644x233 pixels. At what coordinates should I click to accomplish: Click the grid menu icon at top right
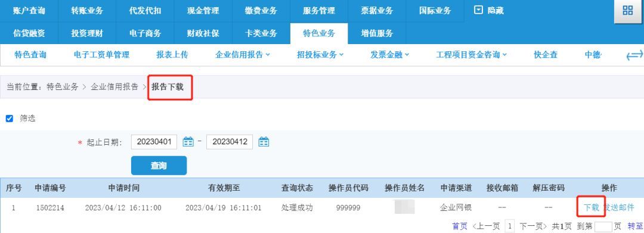point(627,11)
